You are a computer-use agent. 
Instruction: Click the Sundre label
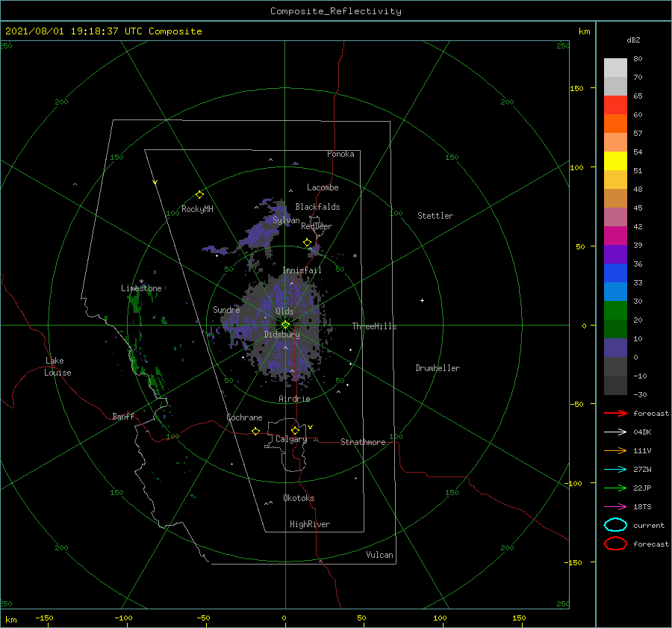pos(226,309)
